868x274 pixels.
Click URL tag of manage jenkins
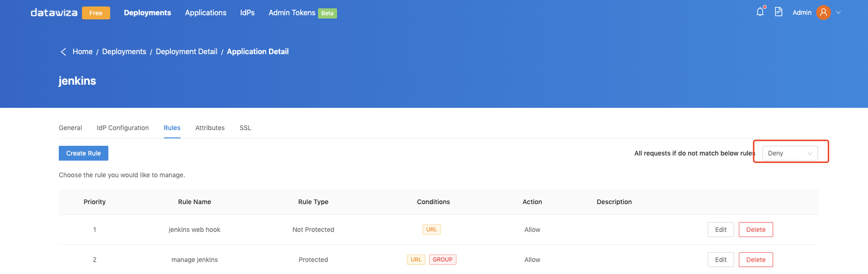416,259
